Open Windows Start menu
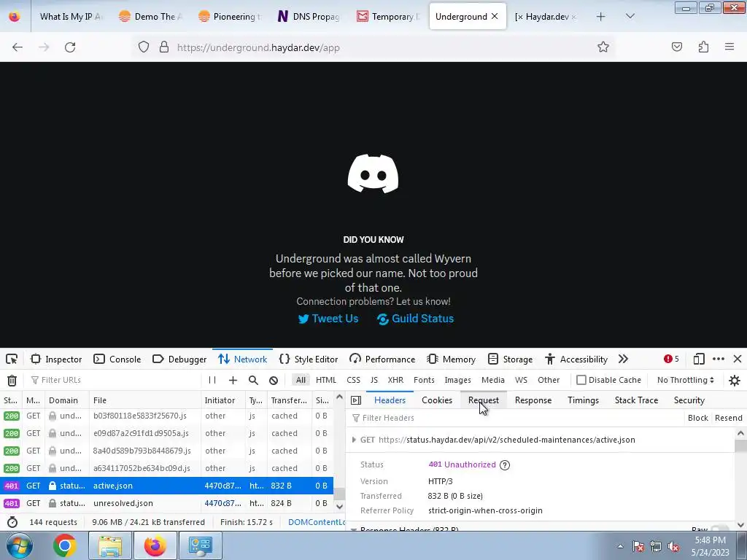Image resolution: width=747 pixels, height=560 pixels. [x=19, y=545]
